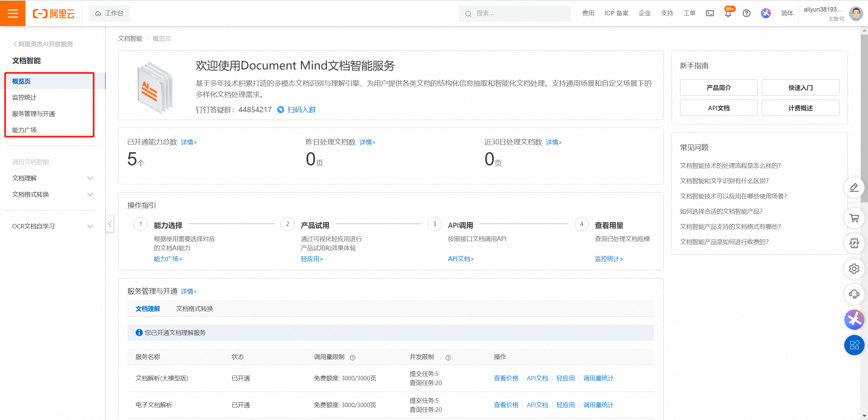This screenshot has height=420, width=868.
Task: Click the API文档 guide button
Action: point(718,108)
